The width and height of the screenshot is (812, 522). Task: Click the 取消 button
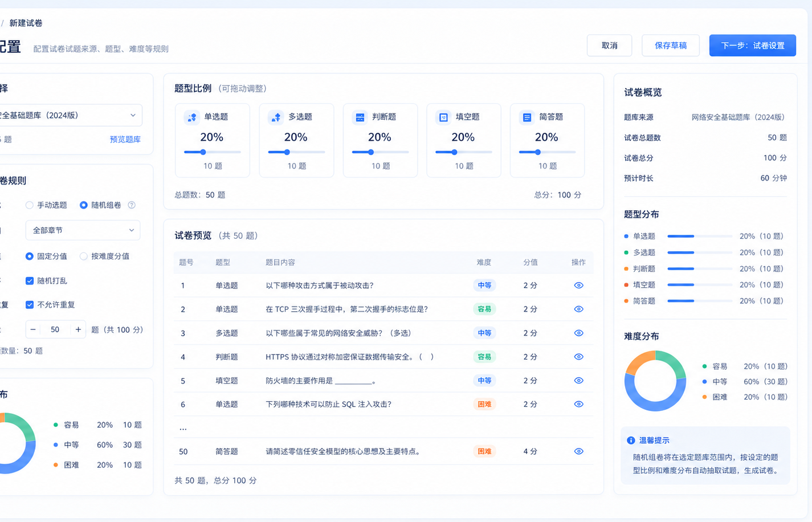point(609,46)
